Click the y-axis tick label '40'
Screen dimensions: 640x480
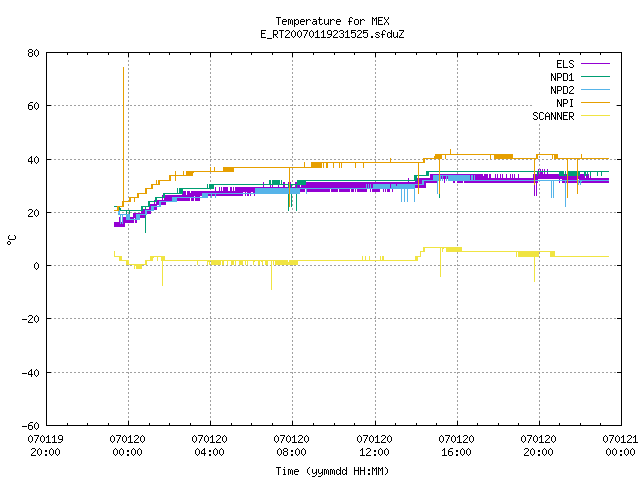click(x=33, y=160)
